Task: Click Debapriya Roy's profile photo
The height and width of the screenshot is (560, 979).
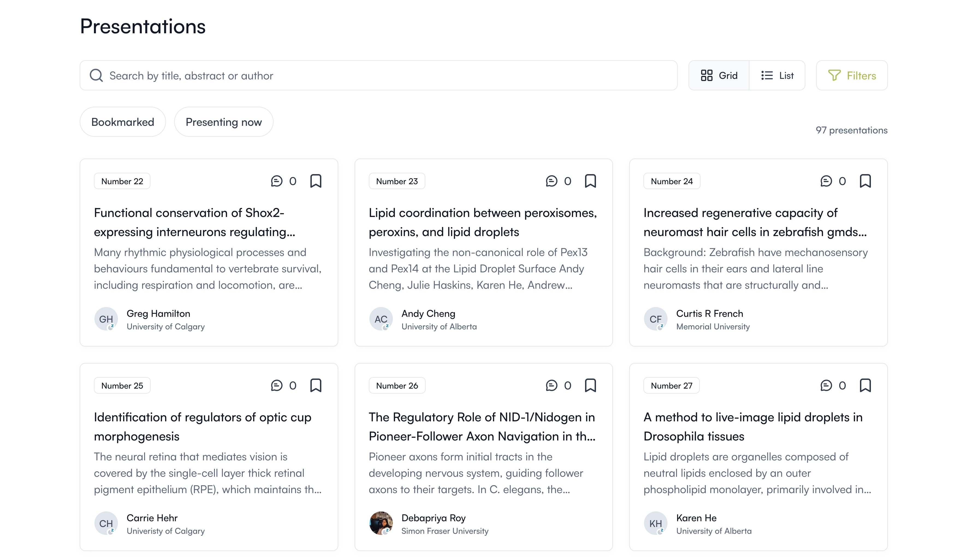Action: coord(381,523)
